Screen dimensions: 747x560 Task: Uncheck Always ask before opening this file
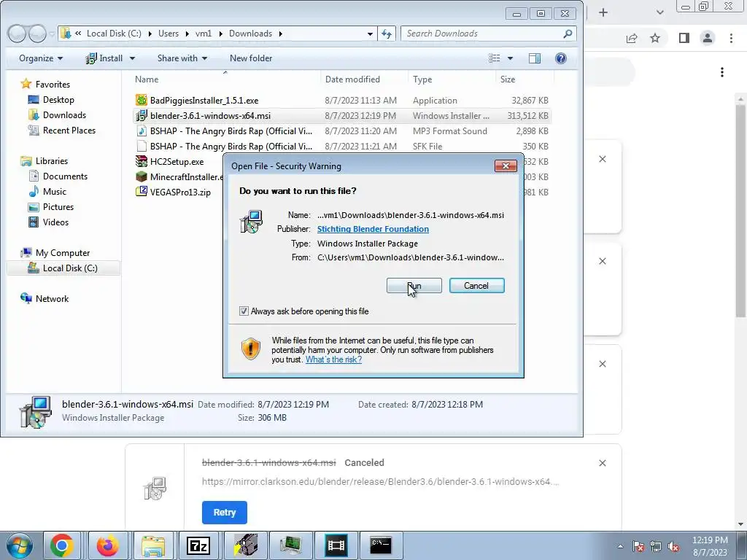pos(244,311)
